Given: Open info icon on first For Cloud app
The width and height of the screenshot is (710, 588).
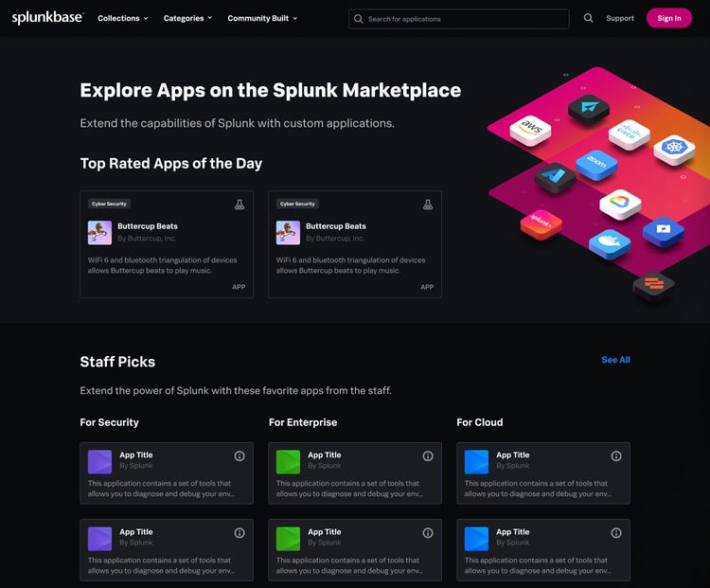Looking at the screenshot, I should (x=616, y=456).
